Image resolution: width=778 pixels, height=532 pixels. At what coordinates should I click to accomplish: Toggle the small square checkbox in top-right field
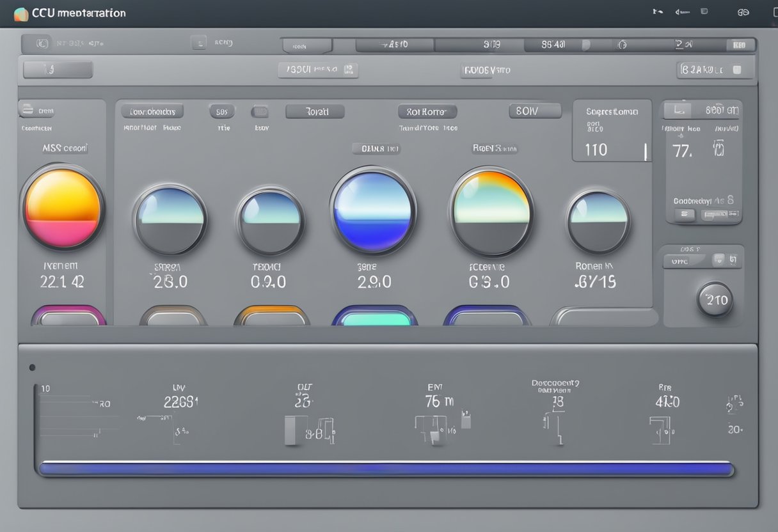pyautogui.click(x=736, y=70)
